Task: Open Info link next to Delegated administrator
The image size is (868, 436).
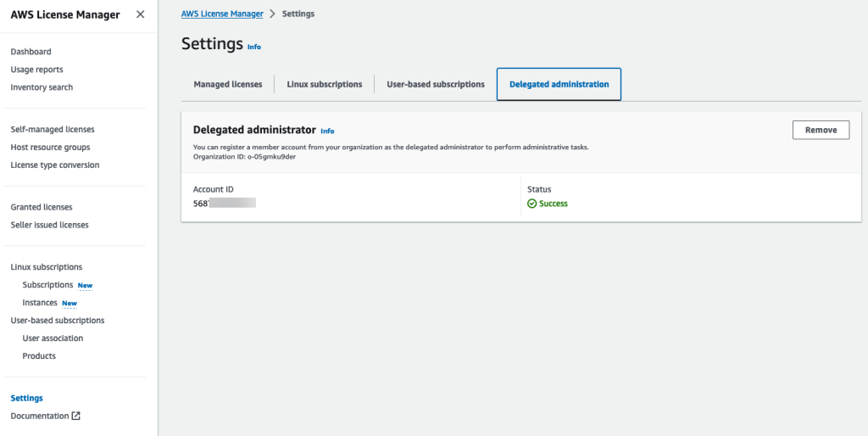Action: coord(328,131)
